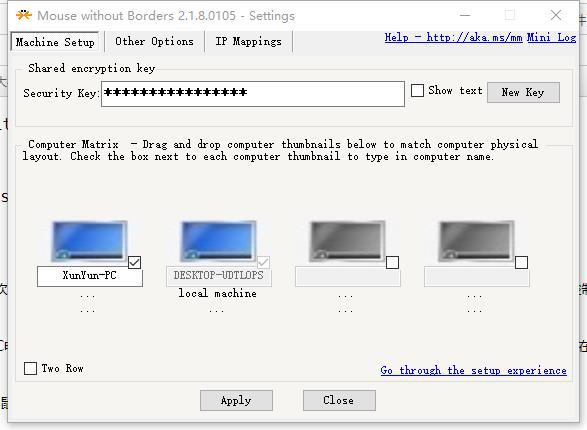Close the Settings window with X
This screenshot has height=430, width=587.
[x=556, y=15]
